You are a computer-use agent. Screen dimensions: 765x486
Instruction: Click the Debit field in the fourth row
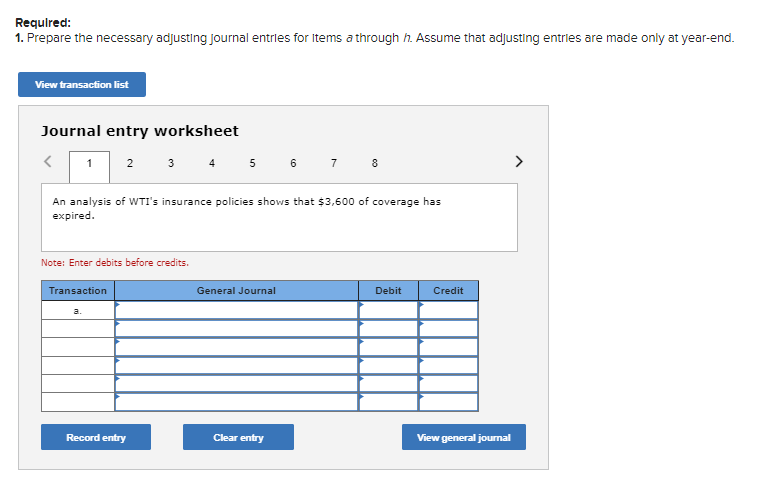tap(388, 365)
